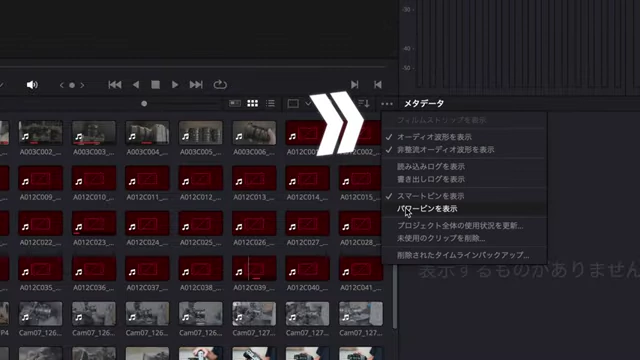
Task: Select offline clip thumbnail A012C039
Action: (x=254, y=269)
